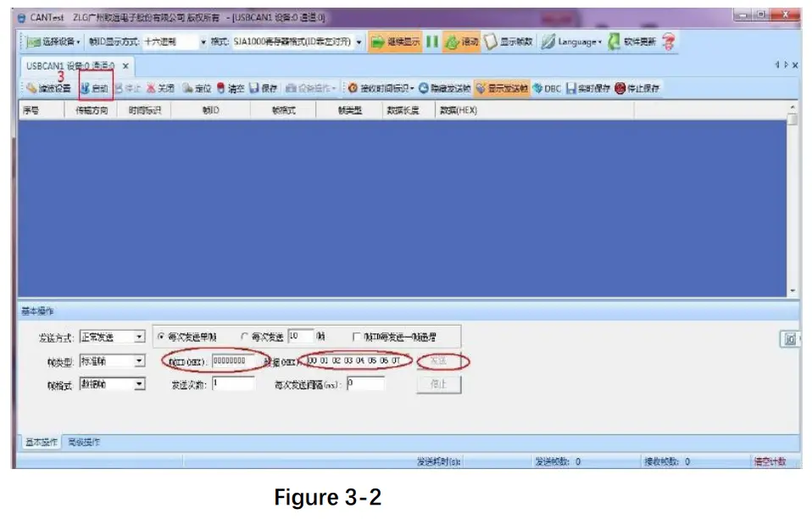Click the 时间标识 column header
This screenshot has width=812, height=525.
[144, 110]
